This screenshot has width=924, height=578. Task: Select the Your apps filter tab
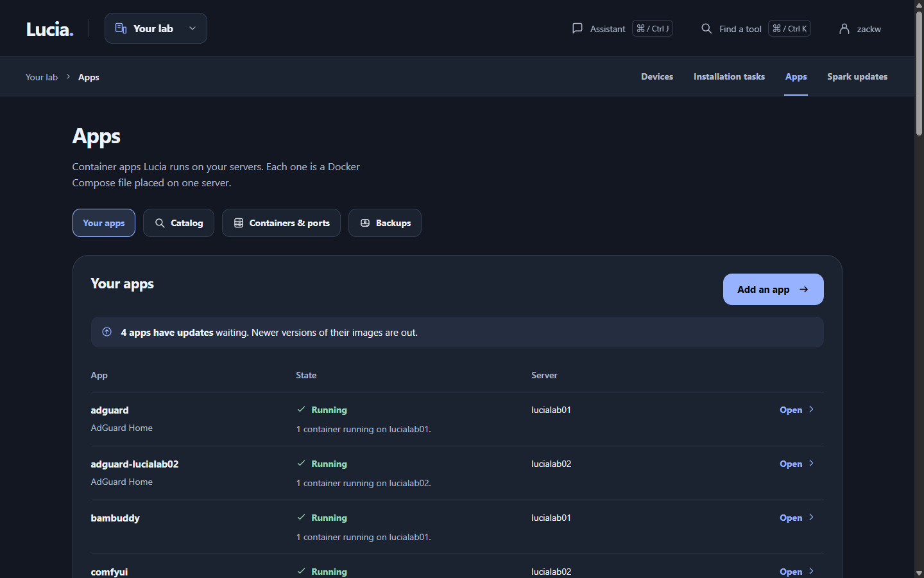104,223
